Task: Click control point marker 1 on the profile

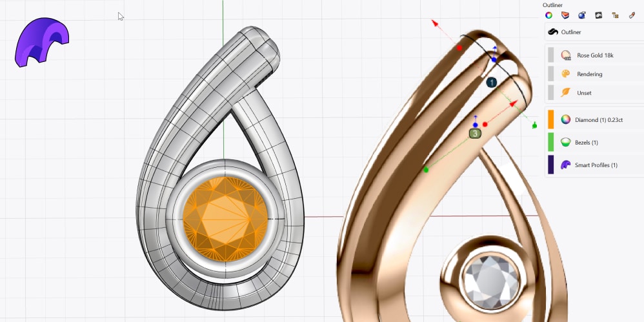Action: (491, 83)
